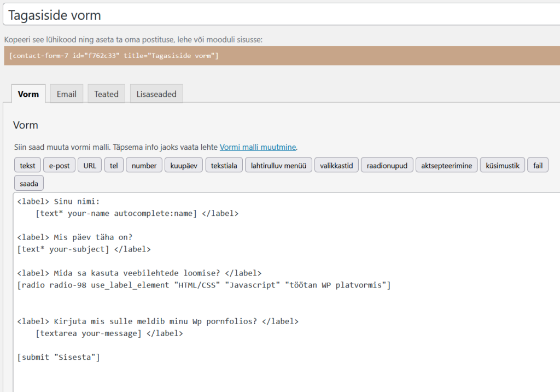Switch to the Email tab
The width and height of the screenshot is (560, 392).
66,94
